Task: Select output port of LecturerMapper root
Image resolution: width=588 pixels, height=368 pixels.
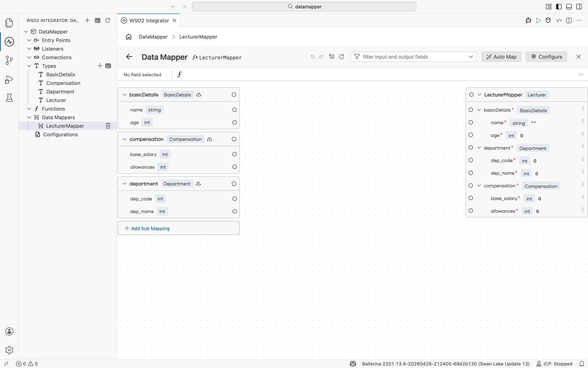Action: tap(471, 94)
